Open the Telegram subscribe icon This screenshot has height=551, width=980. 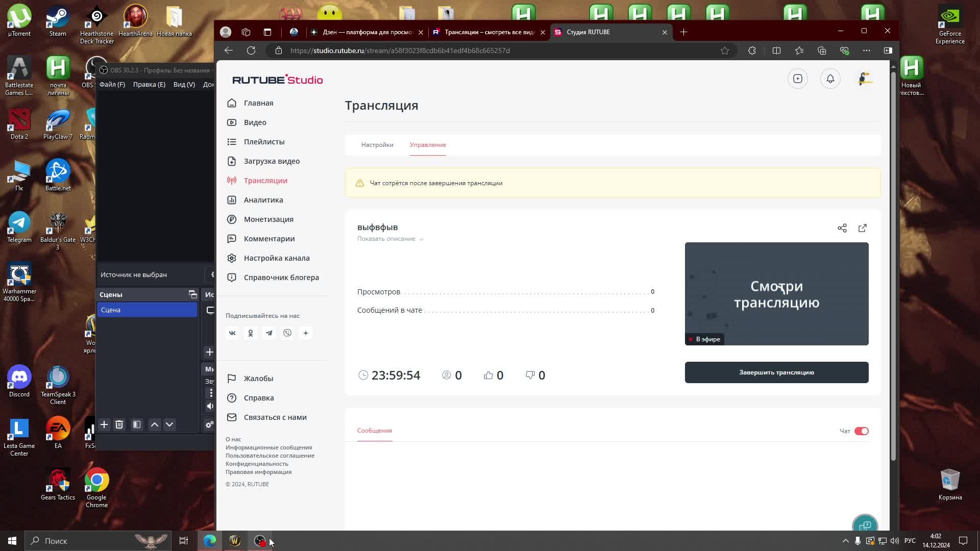tap(269, 333)
